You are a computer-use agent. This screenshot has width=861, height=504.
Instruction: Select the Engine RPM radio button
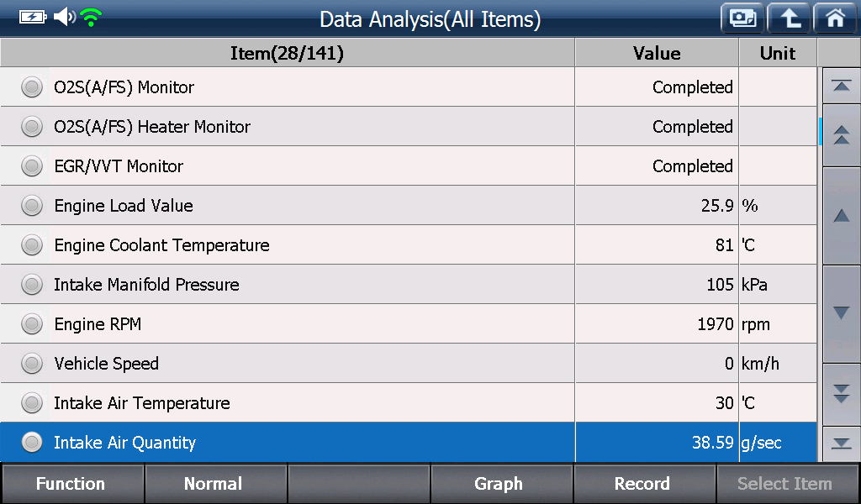(32, 324)
